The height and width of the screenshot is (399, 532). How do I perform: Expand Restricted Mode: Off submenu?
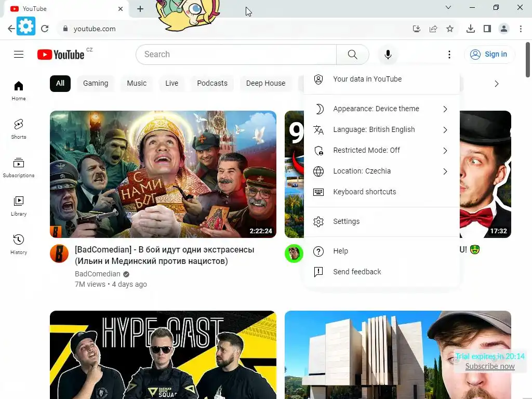[x=382, y=150]
